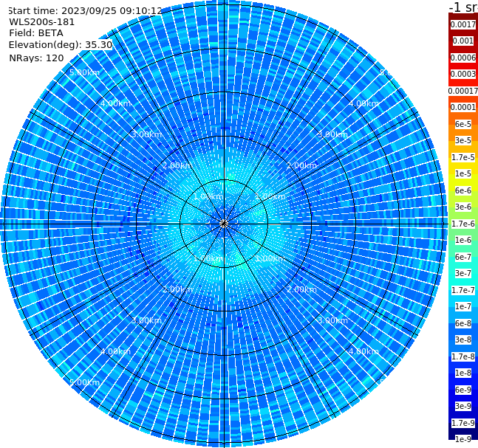Pick the 1e-8 colorbar label

pyautogui.click(x=463, y=373)
